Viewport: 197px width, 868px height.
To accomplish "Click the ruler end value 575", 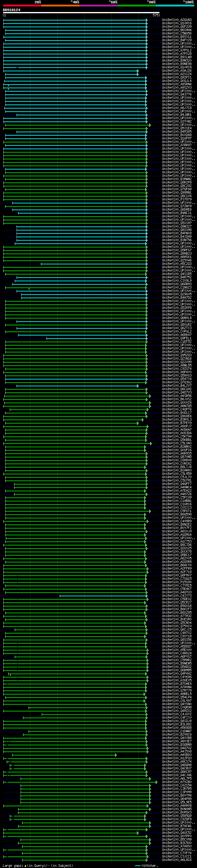I will 155,15.
